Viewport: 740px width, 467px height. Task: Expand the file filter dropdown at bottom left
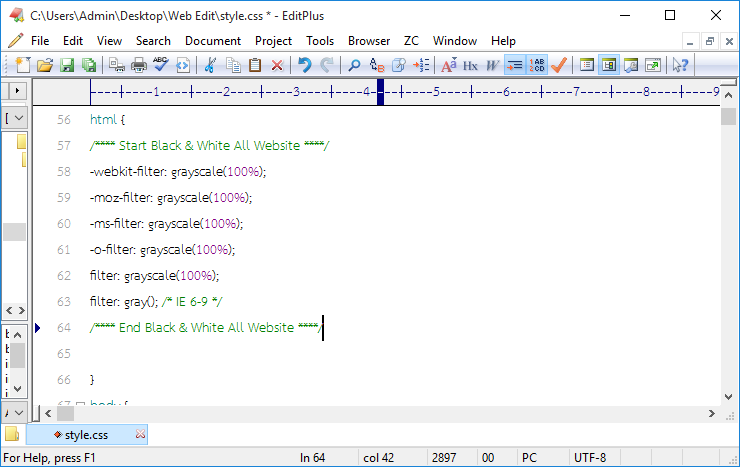click(15, 413)
